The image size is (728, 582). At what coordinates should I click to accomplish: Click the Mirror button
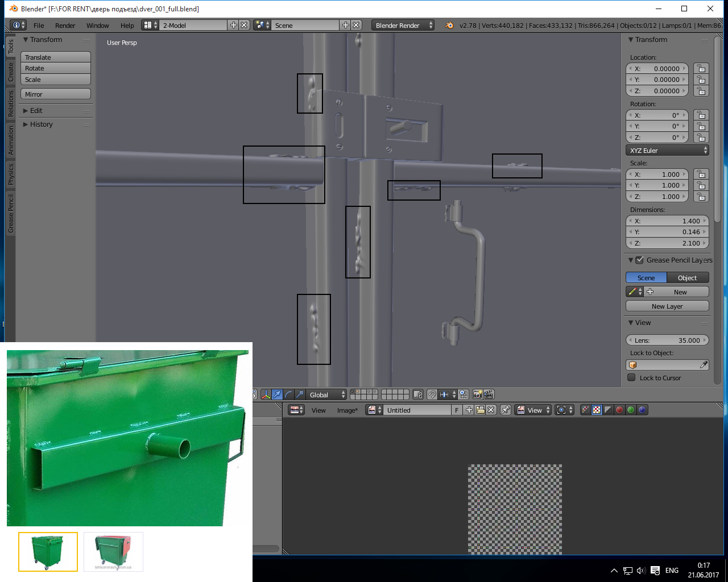(56, 94)
